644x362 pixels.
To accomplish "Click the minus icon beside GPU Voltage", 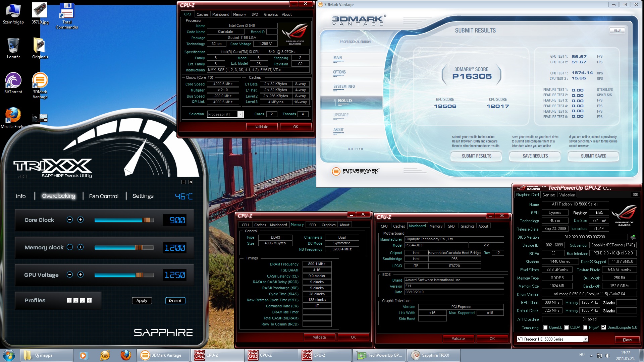I will (70, 275).
